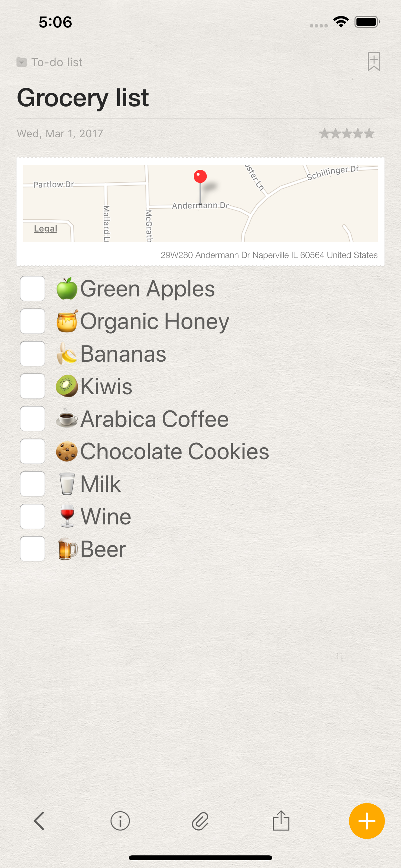Mark Bananas as done
The height and width of the screenshot is (868, 401).
point(33,354)
